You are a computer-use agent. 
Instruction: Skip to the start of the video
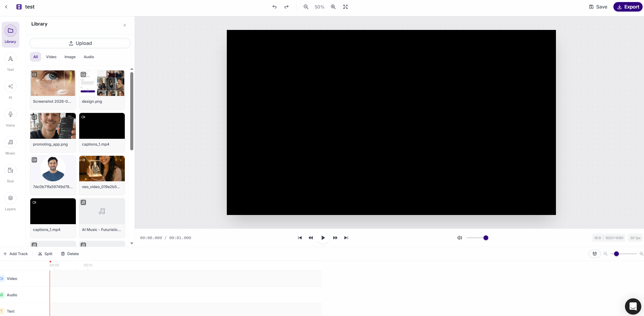click(300, 238)
